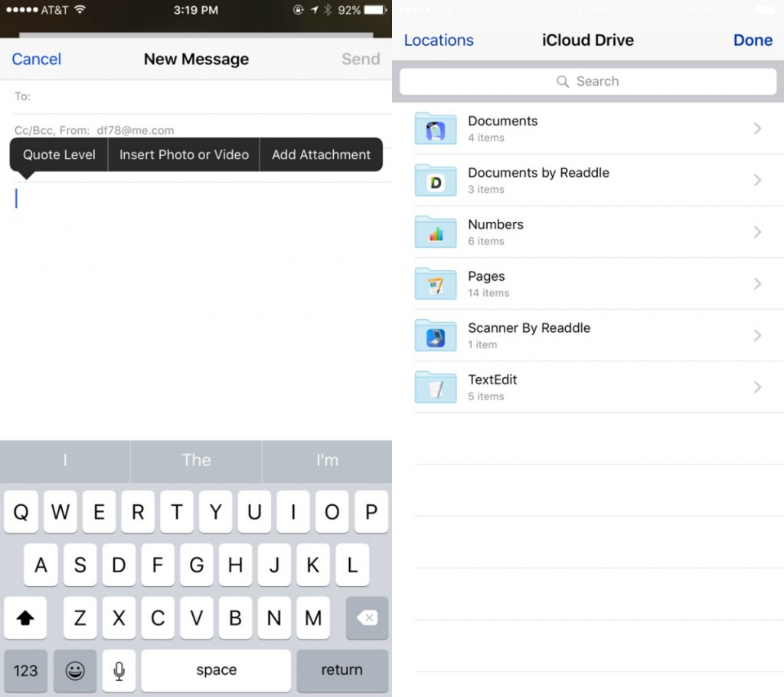Tap the message body text area

[196, 310]
